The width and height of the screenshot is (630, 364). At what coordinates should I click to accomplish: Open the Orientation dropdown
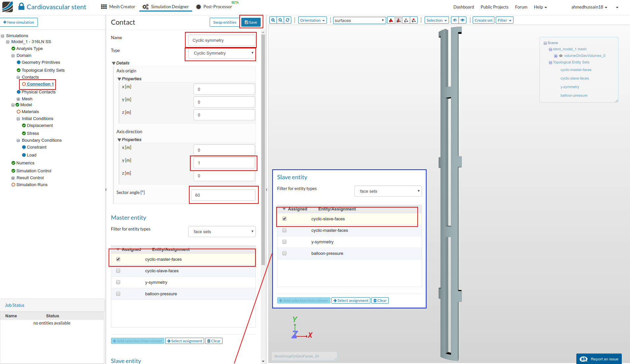[x=312, y=20]
